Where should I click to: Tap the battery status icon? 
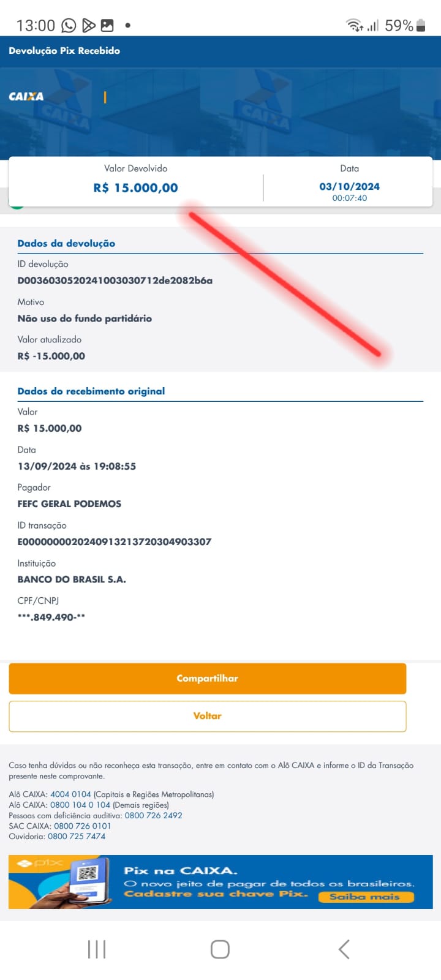pyautogui.click(x=421, y=25)
